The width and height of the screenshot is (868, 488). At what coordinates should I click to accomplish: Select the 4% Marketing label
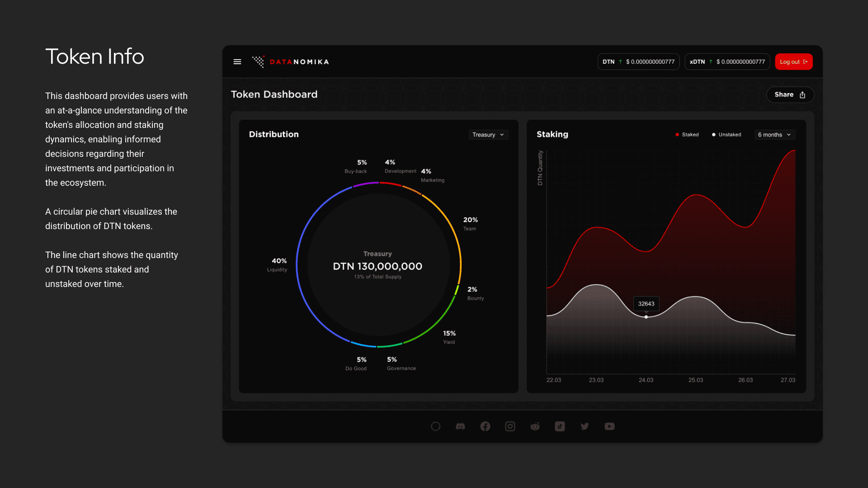tap(432, 175)
